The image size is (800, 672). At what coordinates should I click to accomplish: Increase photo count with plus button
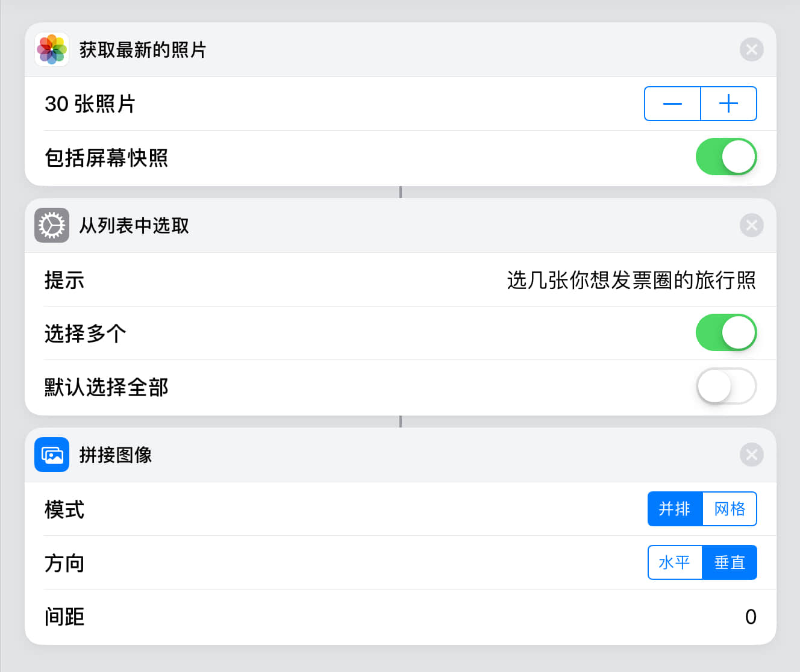click(x=728, y=104)
